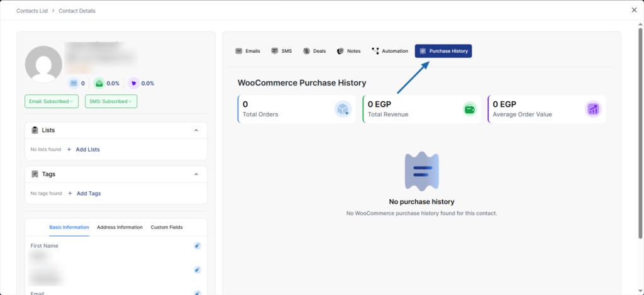Screen dimensions: 644x295
Task: Edit the First Name field pencil icon
Action: [x=197, y=245]
